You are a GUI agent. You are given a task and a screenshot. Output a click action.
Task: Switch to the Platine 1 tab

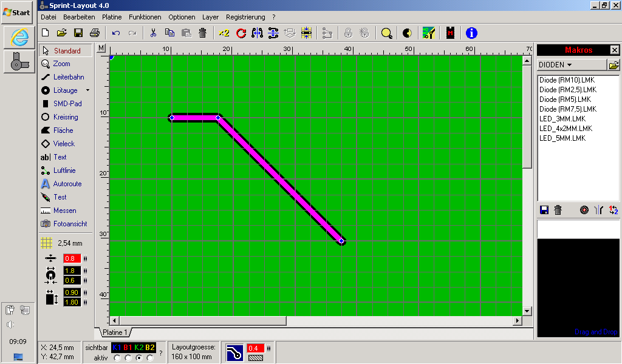pos(115,332)
